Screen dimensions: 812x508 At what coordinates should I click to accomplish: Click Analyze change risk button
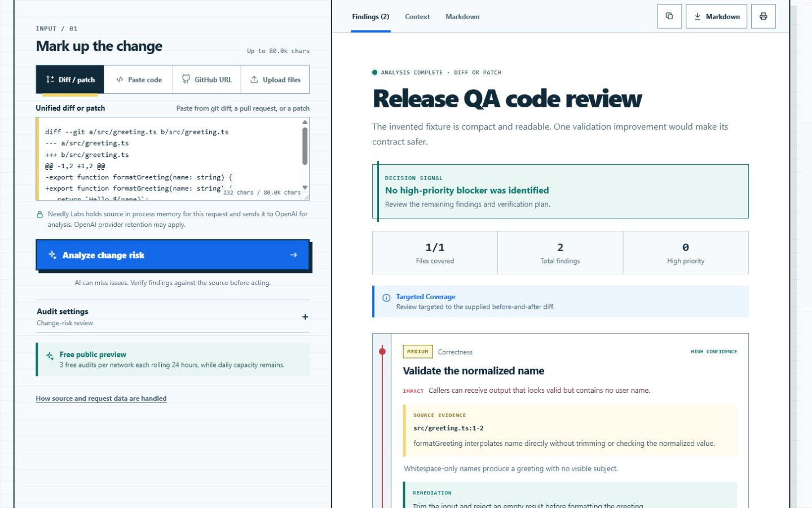pos(173,255)
